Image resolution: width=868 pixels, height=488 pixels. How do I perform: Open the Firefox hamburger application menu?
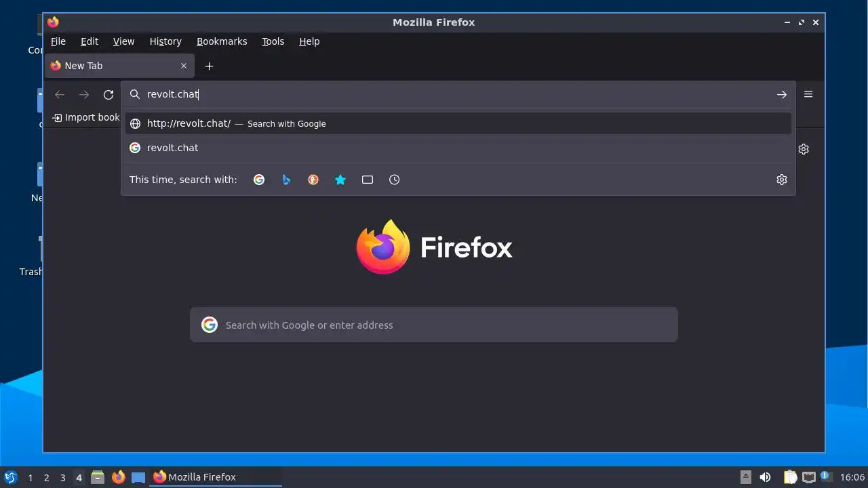click(x=808, y=94)
